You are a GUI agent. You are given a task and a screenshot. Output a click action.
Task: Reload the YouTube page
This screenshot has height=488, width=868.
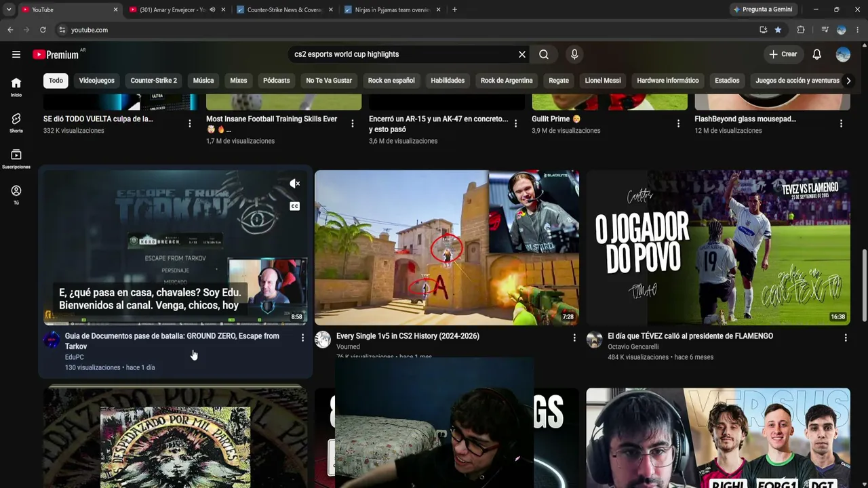click(43, 30)
